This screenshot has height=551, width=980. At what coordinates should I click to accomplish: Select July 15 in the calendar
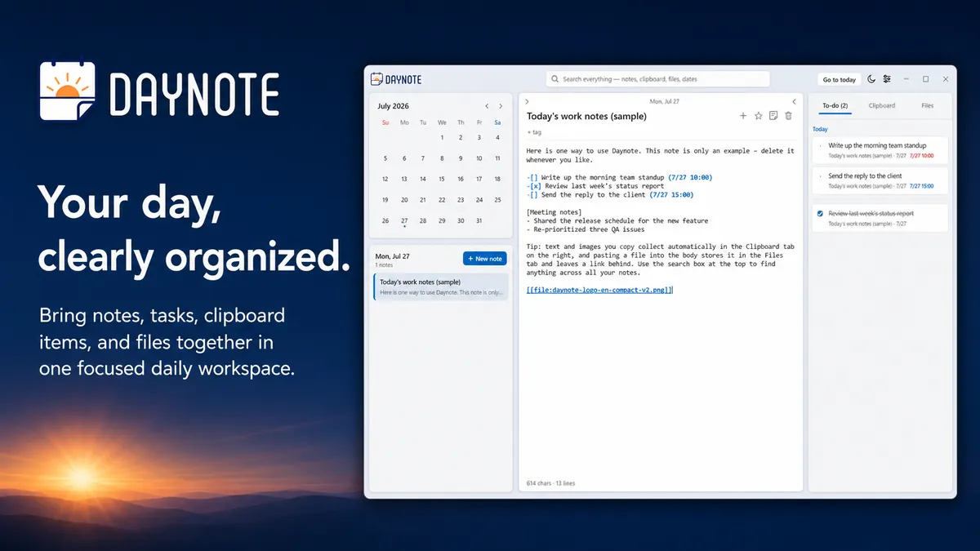coord(442,179)
